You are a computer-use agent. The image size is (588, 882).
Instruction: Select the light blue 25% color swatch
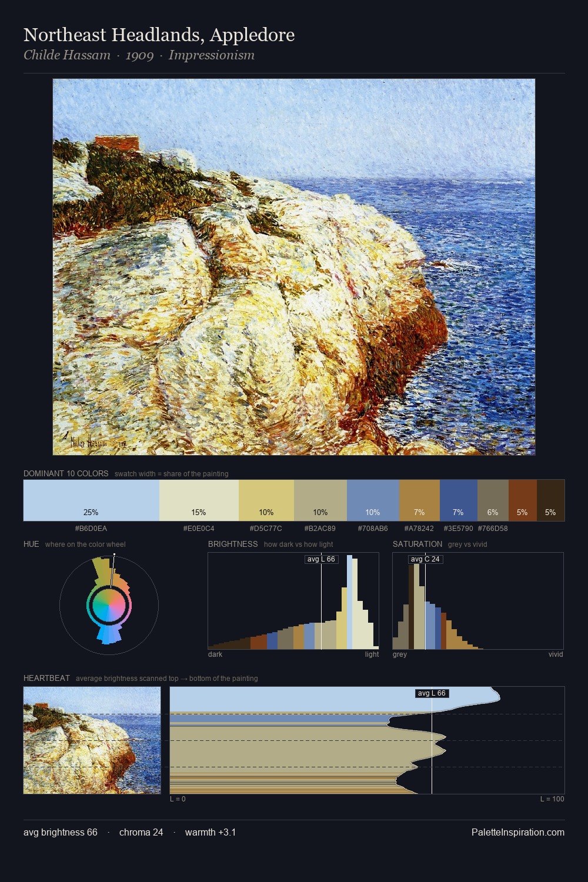click(91, 500)
